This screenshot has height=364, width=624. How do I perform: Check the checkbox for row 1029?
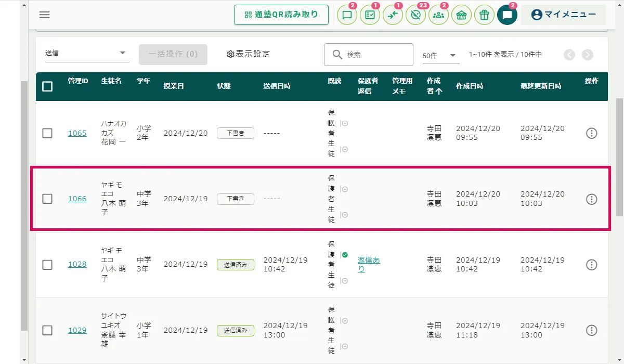tap(47, 330)
